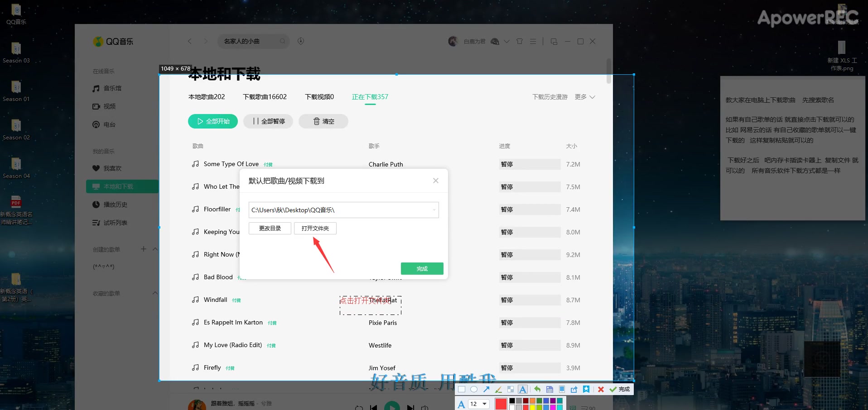Pick the purple color swatch
The width and height of the screenshot is (868, 410).
(553, 401)
